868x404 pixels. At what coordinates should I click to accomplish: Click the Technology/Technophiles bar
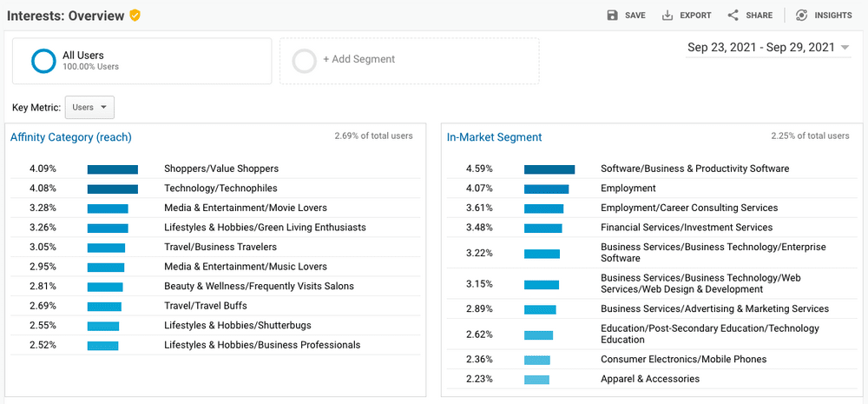click(112, 189)
